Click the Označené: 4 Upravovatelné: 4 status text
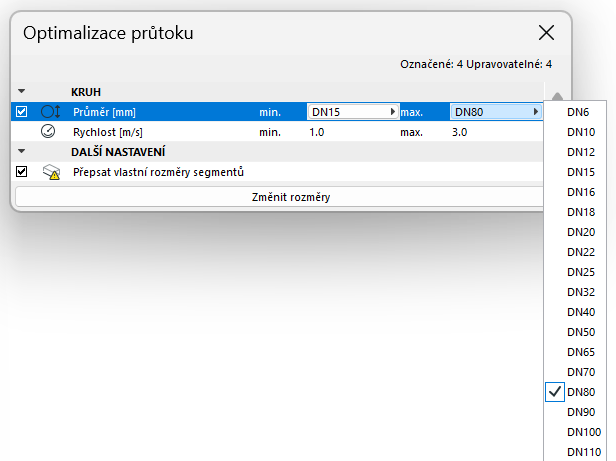The height and width of the screenshot is (461, 616). coord(476,64)
